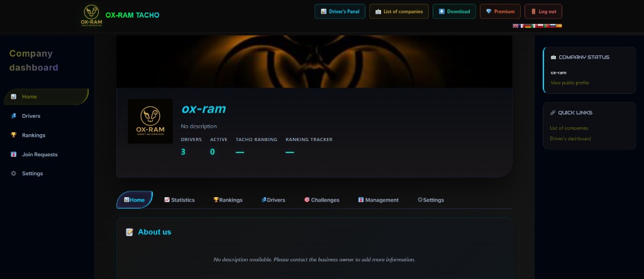644x279 pixels.
Task: Switch to the Statistics tab
Action: [x=179, y=200]
